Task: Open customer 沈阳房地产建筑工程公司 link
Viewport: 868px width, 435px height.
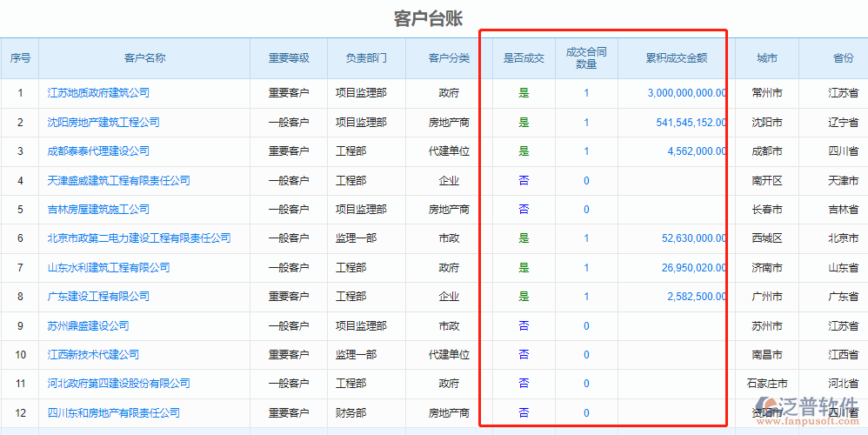Action: [x=103, y=123]
